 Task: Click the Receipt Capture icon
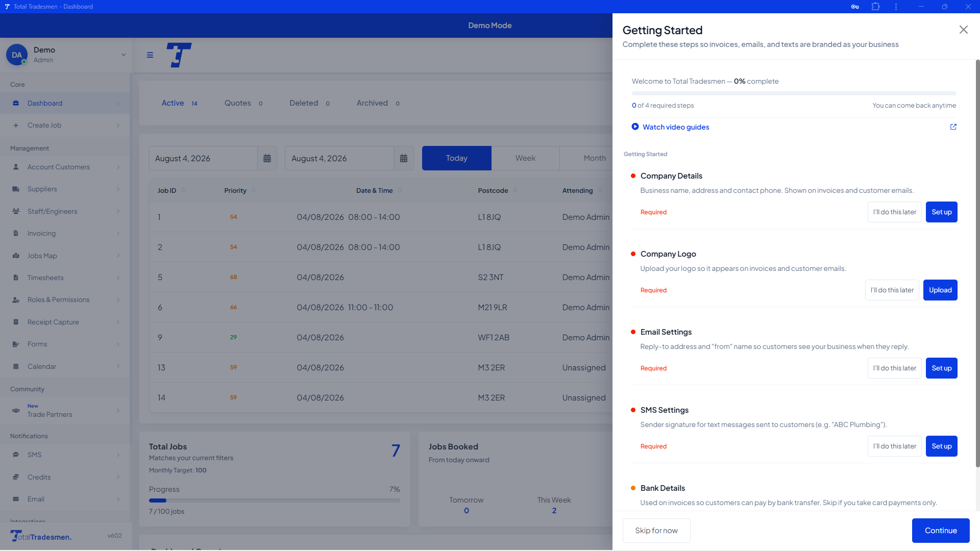coord(16,322)
